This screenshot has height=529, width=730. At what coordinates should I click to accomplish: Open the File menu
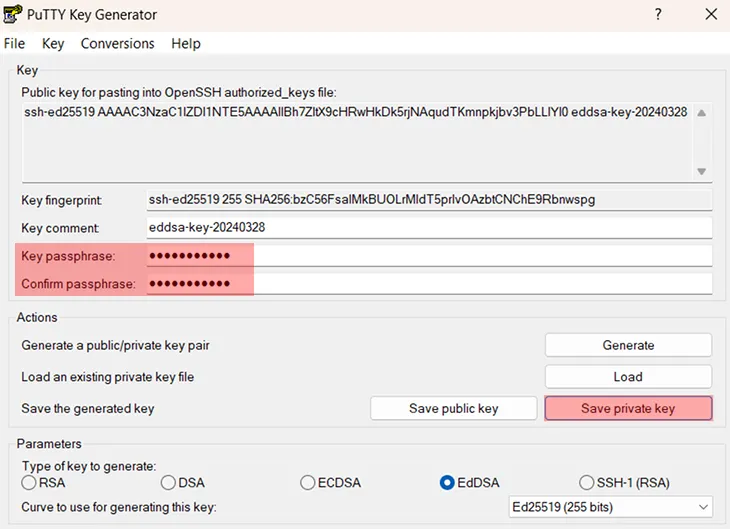point(14,44)
